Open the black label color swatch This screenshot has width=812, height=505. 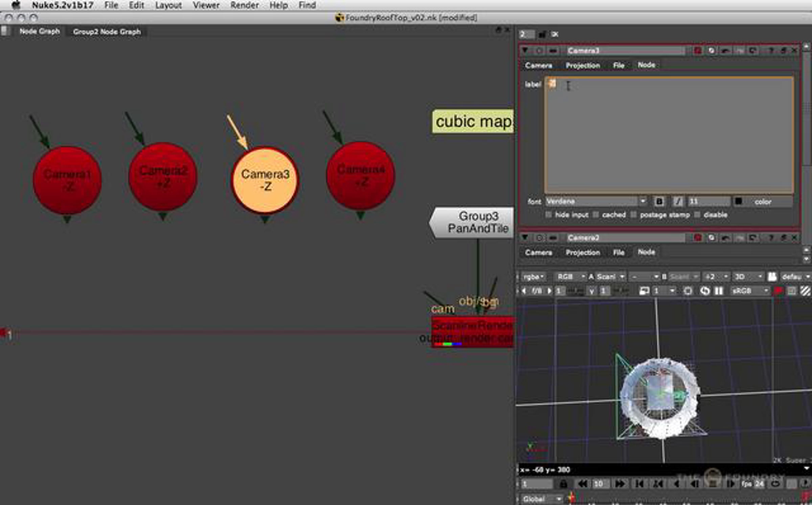(738, 202)
